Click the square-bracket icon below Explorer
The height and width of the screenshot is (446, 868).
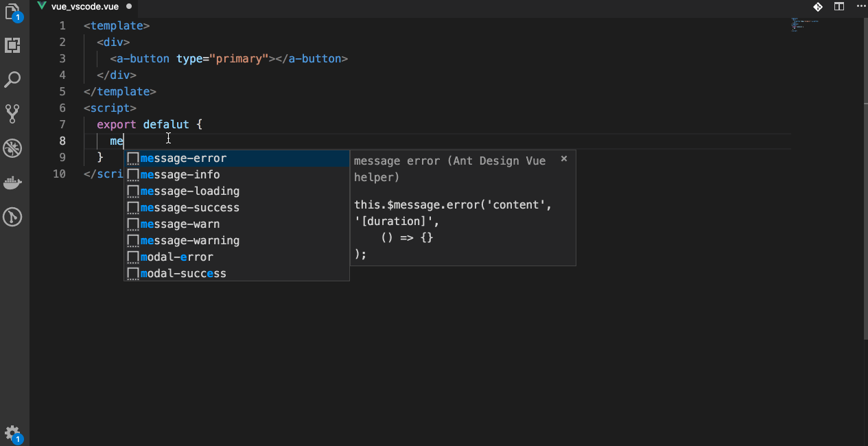pos(12,45)
